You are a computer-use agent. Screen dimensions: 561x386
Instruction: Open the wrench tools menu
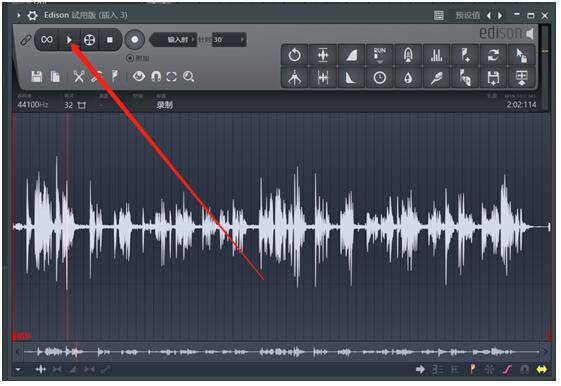(x=97, y=77)
